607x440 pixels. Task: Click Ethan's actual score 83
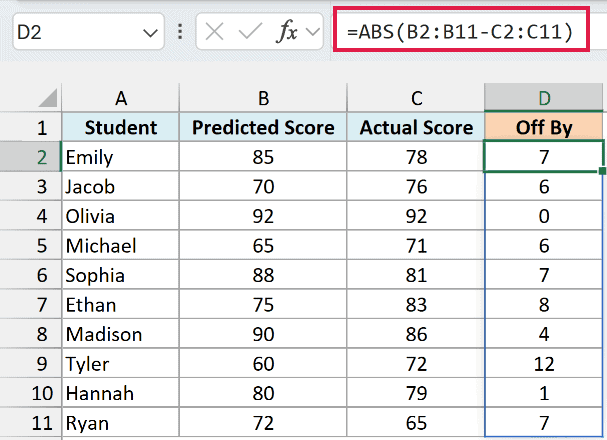[416, 304]
